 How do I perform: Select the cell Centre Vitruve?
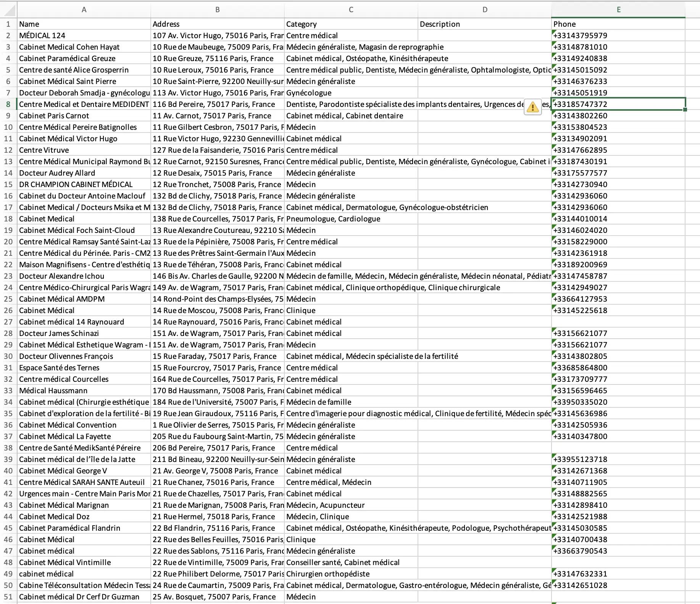[x=84, y=150]
